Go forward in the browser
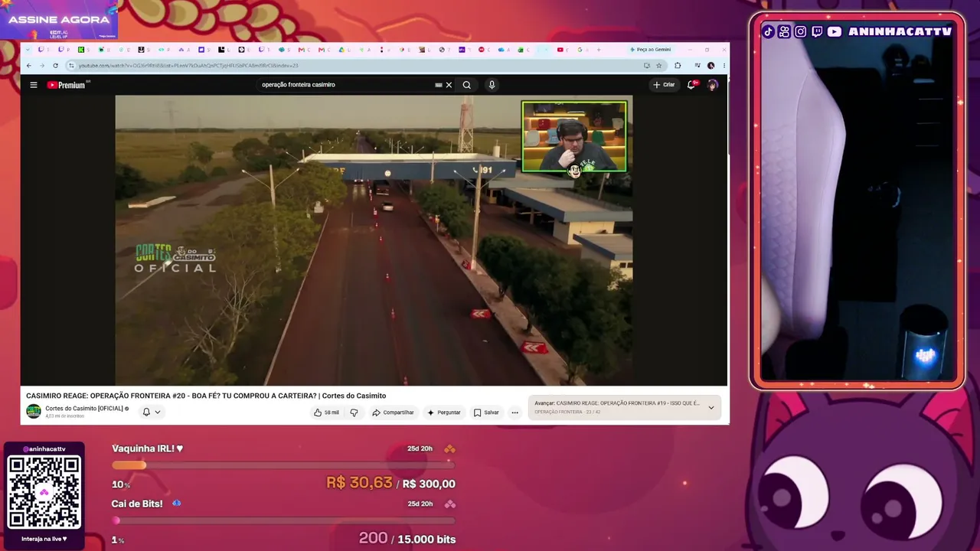980x551 pixels. pos(42,66)
